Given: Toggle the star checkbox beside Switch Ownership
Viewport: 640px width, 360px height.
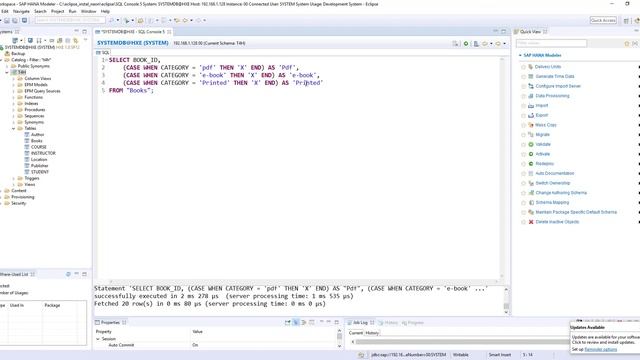Looking at the screenshot, I should point(523,184).
